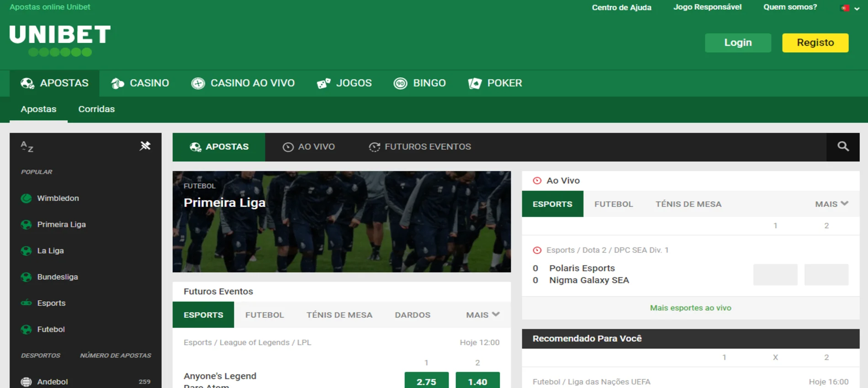Open Jogo Responsável link
The image size is (868, 388).
[707, 7]
